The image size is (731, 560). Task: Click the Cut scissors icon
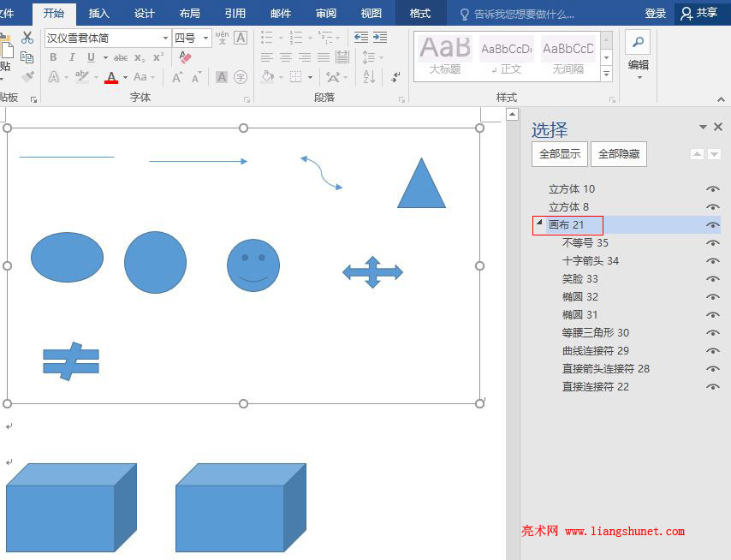(x=27, y=38)
